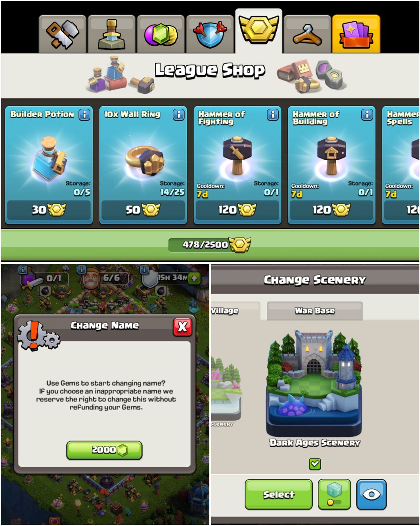The height and width of the screenshot is (526, 420).
Task: Show info for 10x Wall Ring
Action: point(179,115)
